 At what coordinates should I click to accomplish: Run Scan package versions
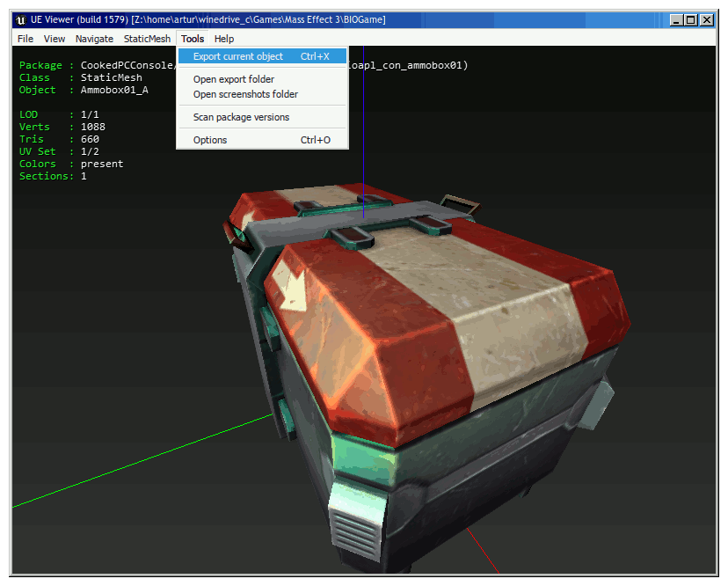[x=262, y=117]
